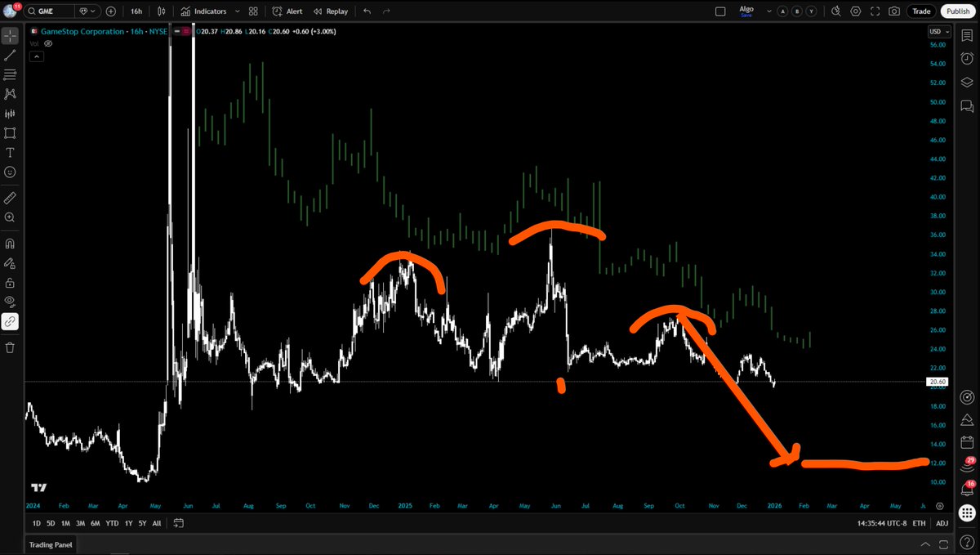Open the geometric shapes tools

10,133
